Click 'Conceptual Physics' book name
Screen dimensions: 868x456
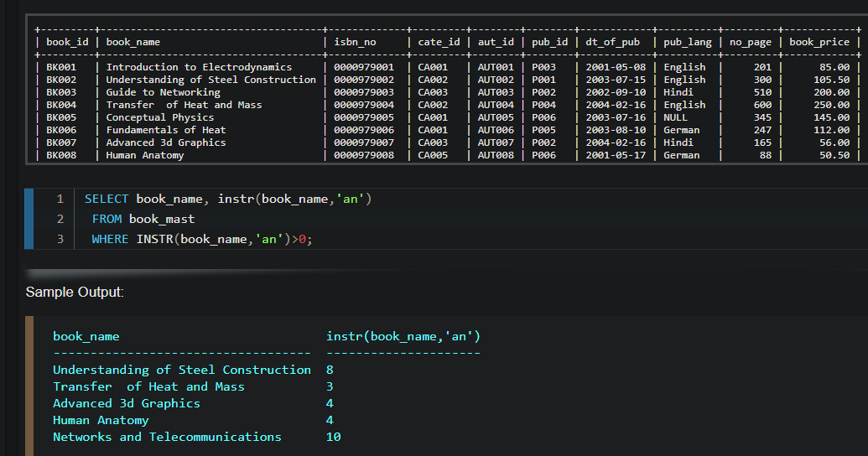pos(159,117)
